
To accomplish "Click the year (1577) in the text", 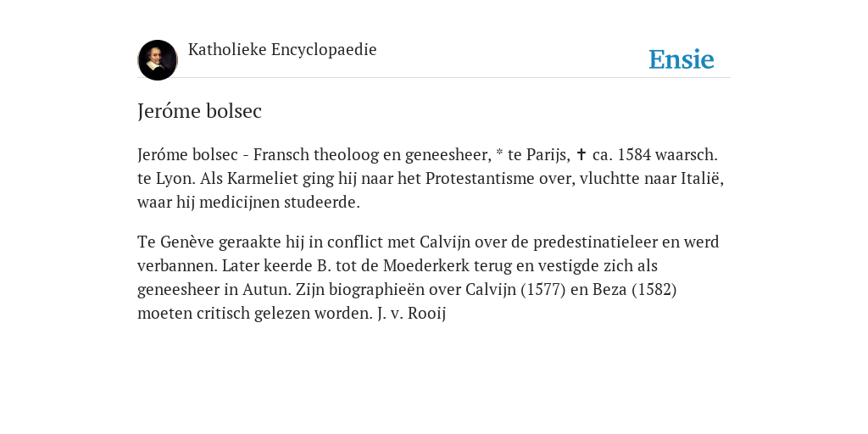I will [543, 290].
